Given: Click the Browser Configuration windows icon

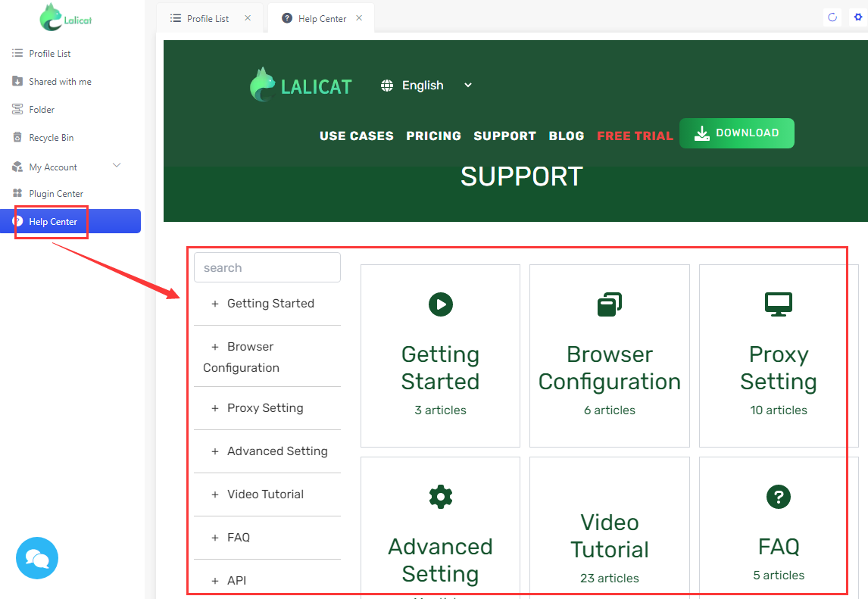Looking at the screenshot, I should tap(610, 304).
